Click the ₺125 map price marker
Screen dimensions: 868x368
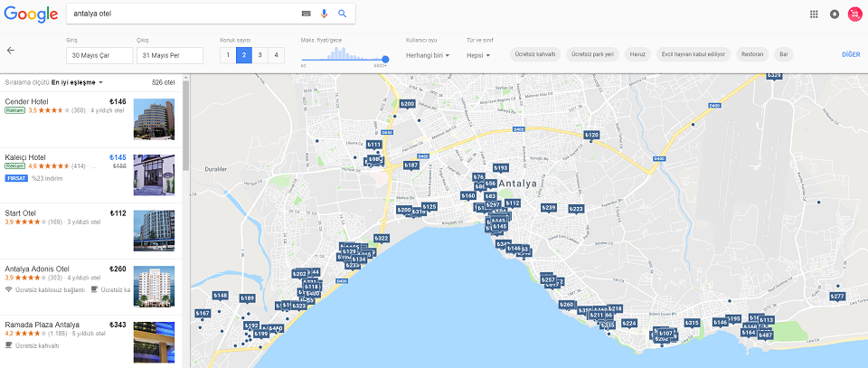tap(429, 206)
